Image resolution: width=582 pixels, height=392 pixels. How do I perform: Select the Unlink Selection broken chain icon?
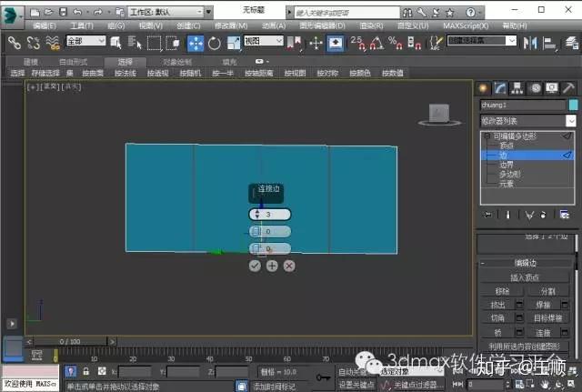click(x=34, y=43)
